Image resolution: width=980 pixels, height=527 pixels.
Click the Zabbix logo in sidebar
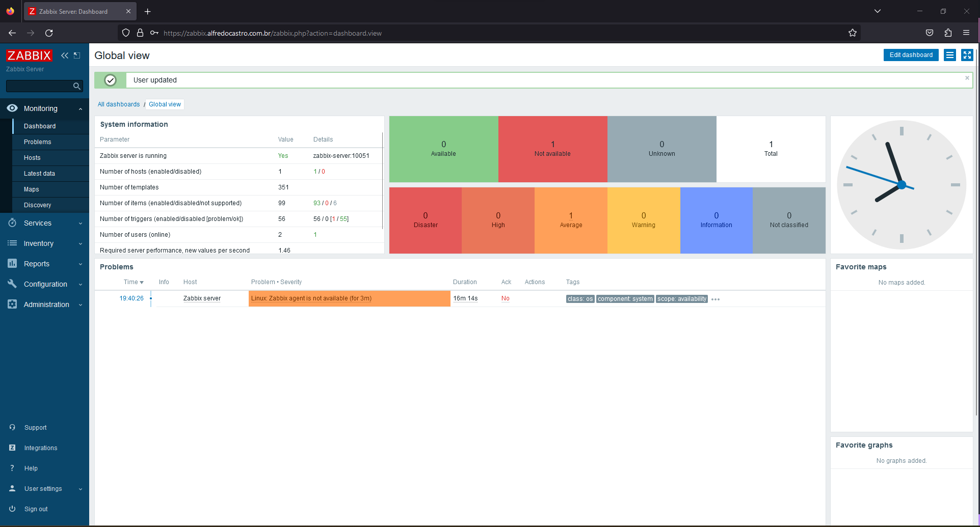(x=29, y=56)
